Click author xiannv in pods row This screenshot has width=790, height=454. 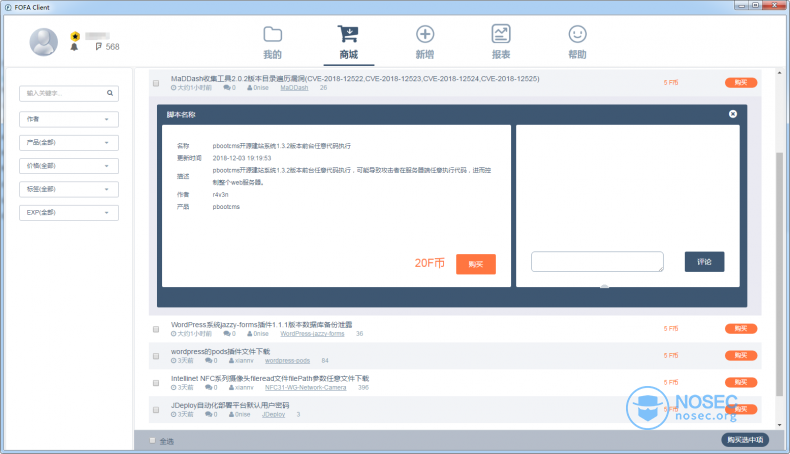coord(241,360)
